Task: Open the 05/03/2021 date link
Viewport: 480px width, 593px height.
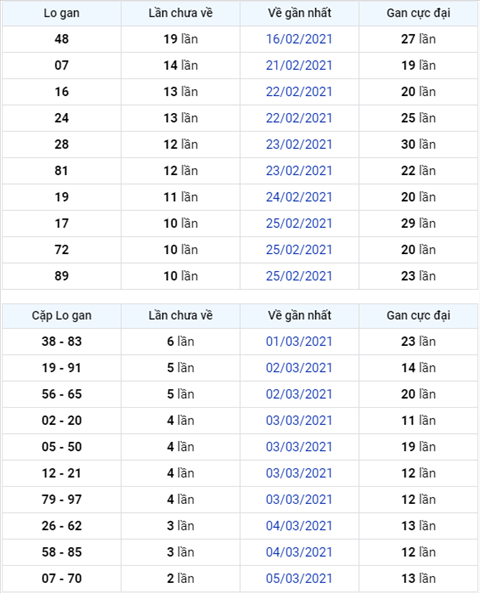Action: coord(299,579)
